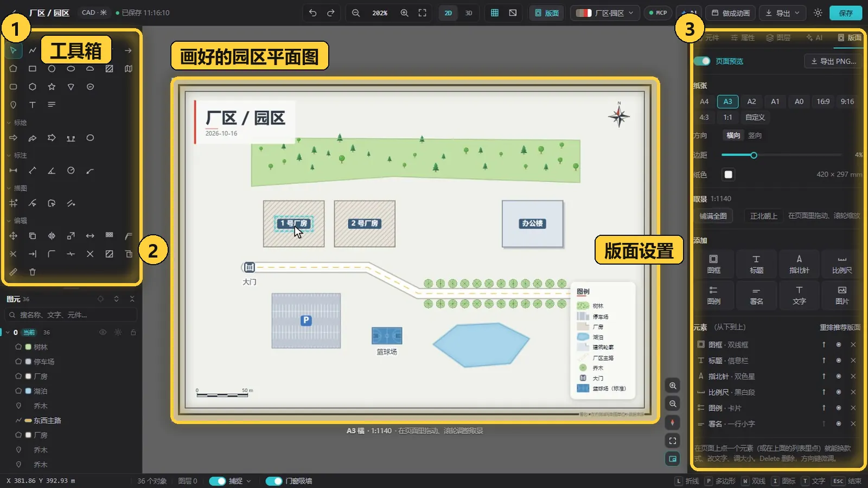Viewport: 868px width, 488px height.
Task: Pick the cloud shape tool
Action: point(90,69)
